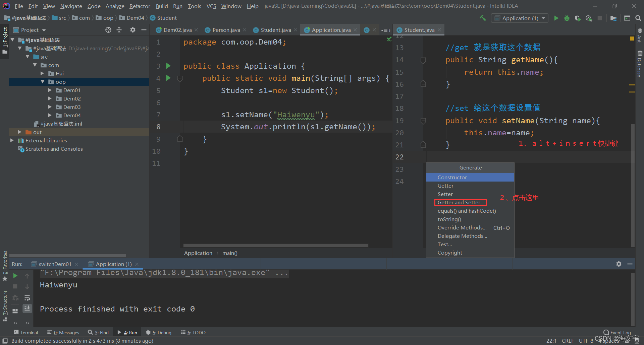Toggle soft-wrap in Run console
This screenshot has width=644, height=345.
(27, 298)
